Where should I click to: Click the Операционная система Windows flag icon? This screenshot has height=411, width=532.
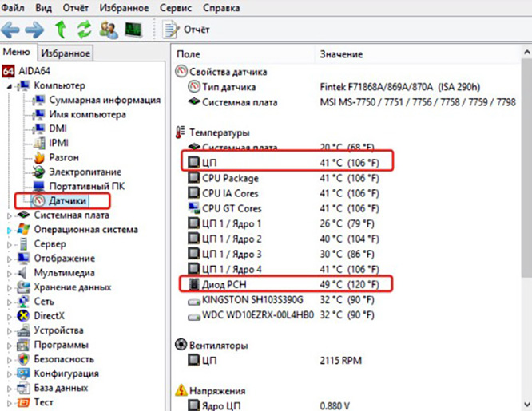(x=23, y=230)
